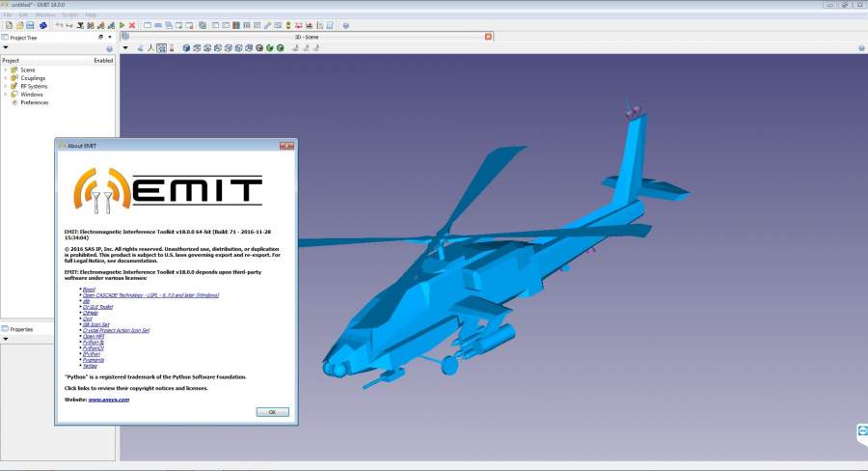The height and width of the screenshot is (471, 868).
Task: Close the About EMIT dialog
Action: [286, 146]
